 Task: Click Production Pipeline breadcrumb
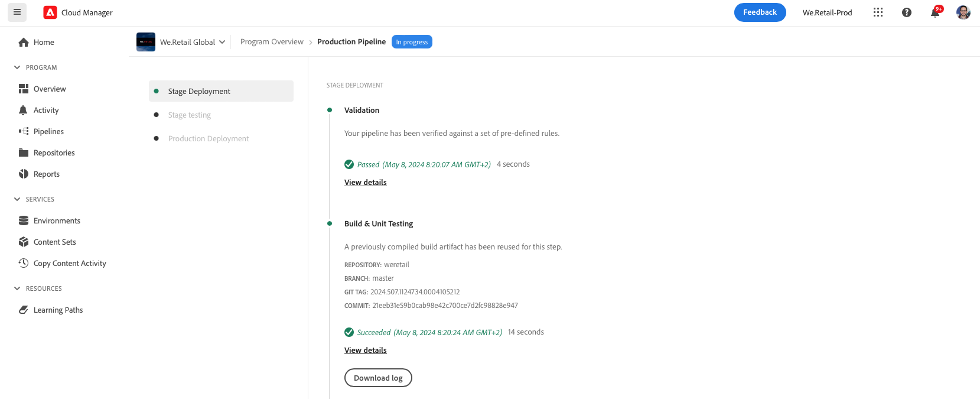[x=351, y=42]
